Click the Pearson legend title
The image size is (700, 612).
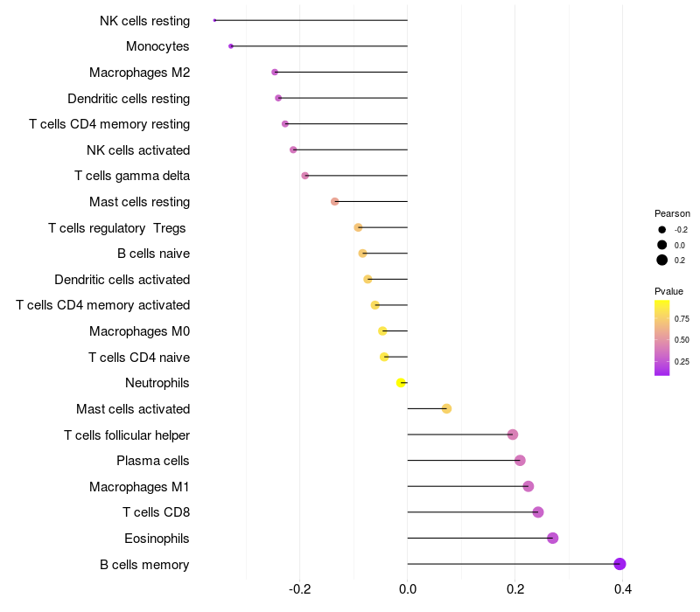672,213
